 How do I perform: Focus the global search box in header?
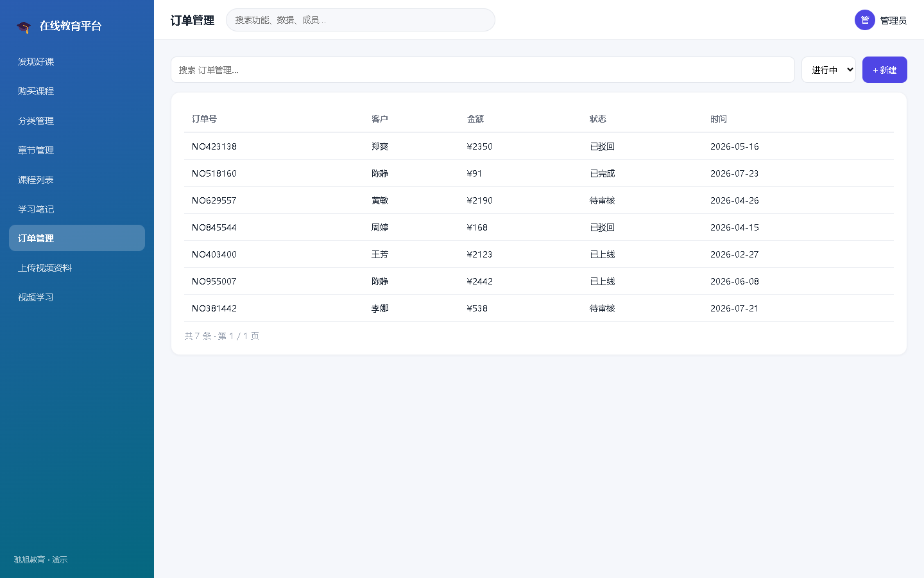pyautogui.click(x=361, y=20)
